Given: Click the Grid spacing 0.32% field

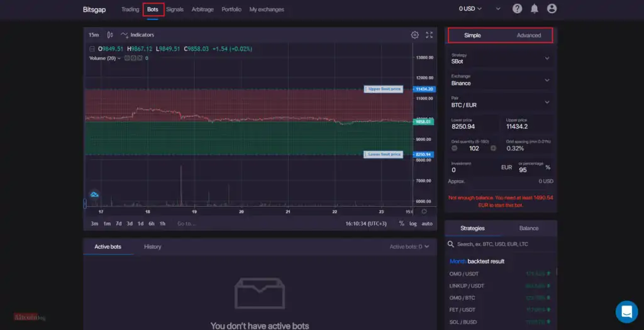Looking at the screenshot, I should point(528,146).
